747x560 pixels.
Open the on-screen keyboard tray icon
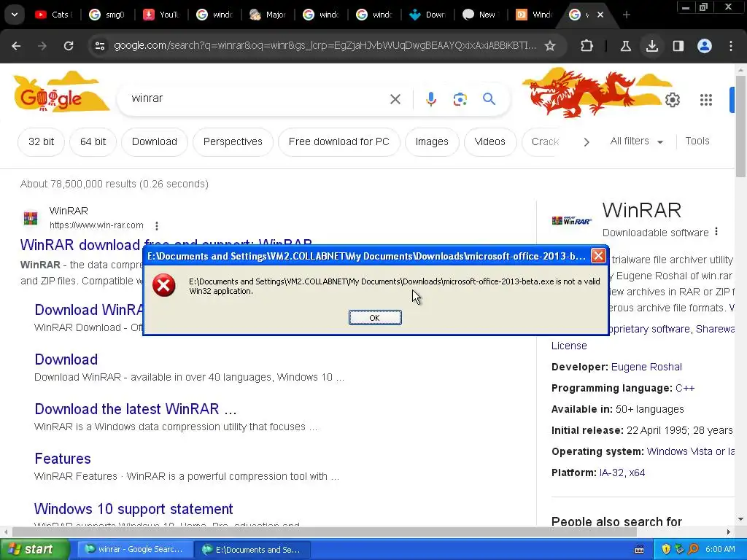tap(639, 550)
